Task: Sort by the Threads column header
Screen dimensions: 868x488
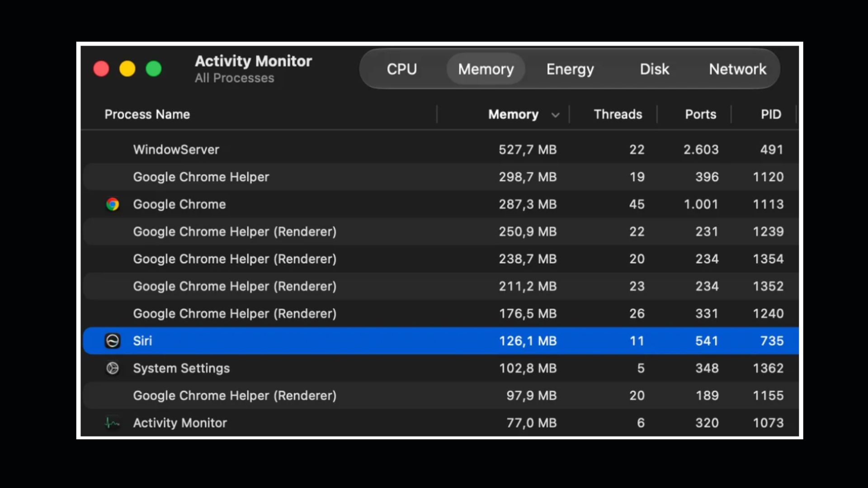Action: tap(618, 114)
